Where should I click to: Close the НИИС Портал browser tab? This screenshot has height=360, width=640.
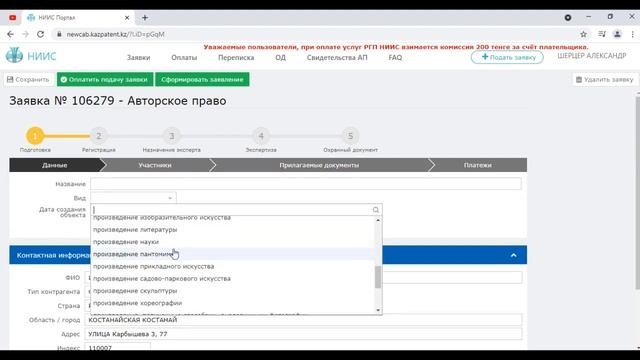pyautogui.click(x=127, y=18)
